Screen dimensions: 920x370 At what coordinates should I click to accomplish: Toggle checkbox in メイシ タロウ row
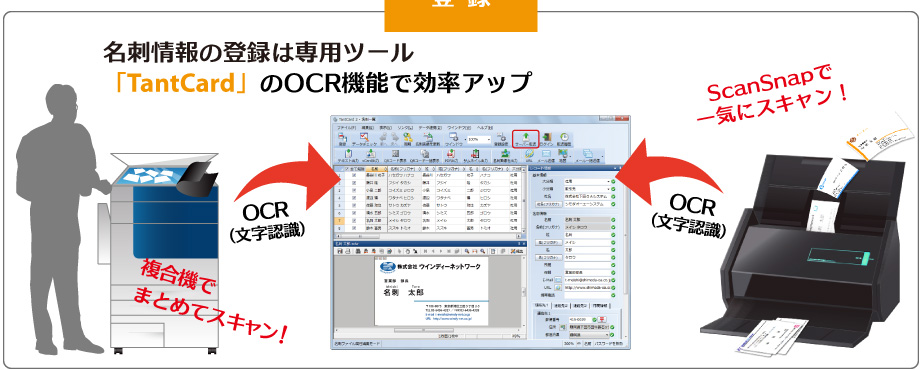(354, 221)
